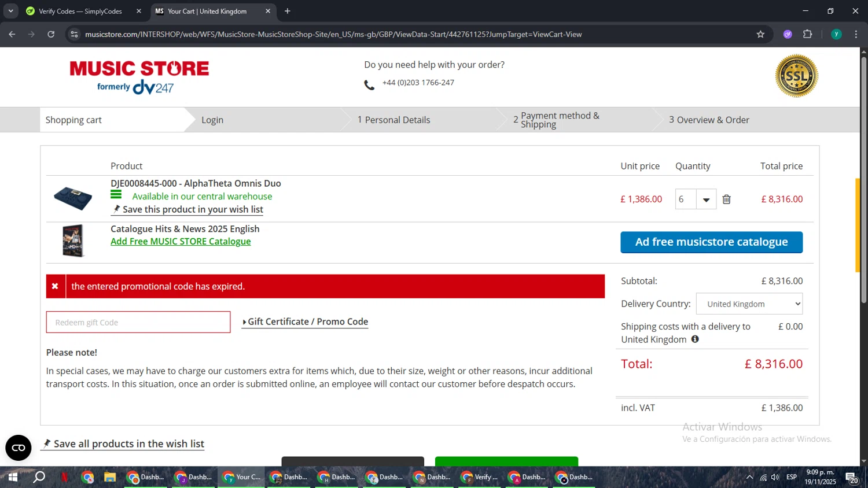Click the quantity field showing 6
The image size is (868, 488).
pos(686,199)
